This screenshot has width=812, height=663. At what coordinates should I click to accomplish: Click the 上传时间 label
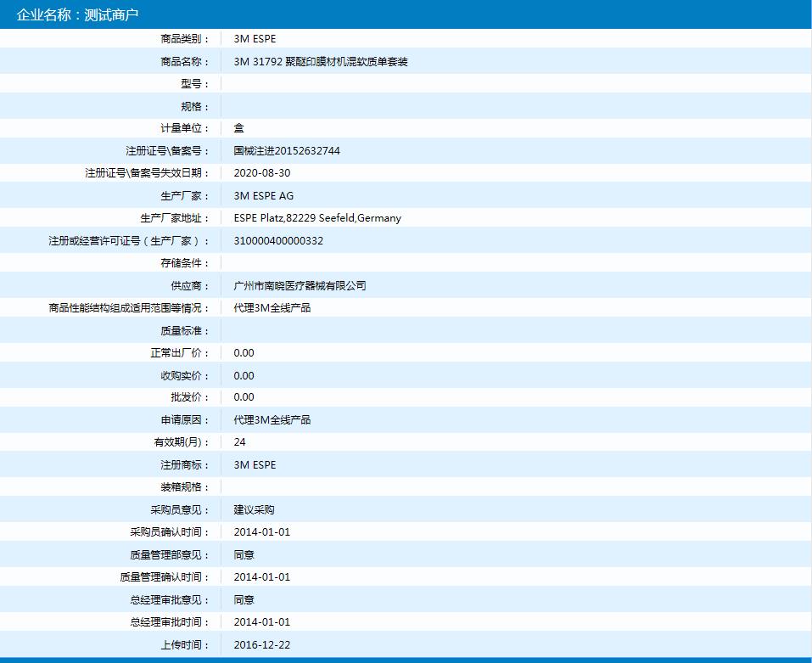pyautogui.click(x=185, y=645)
